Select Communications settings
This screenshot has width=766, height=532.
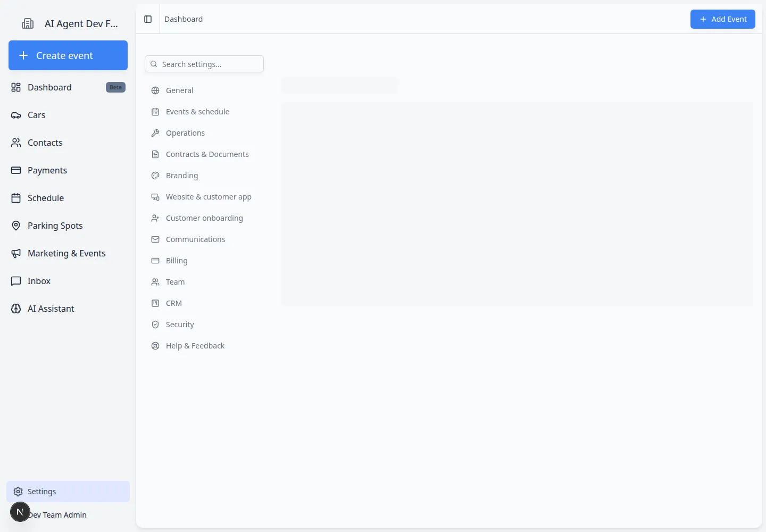click(x=204, y=239)
